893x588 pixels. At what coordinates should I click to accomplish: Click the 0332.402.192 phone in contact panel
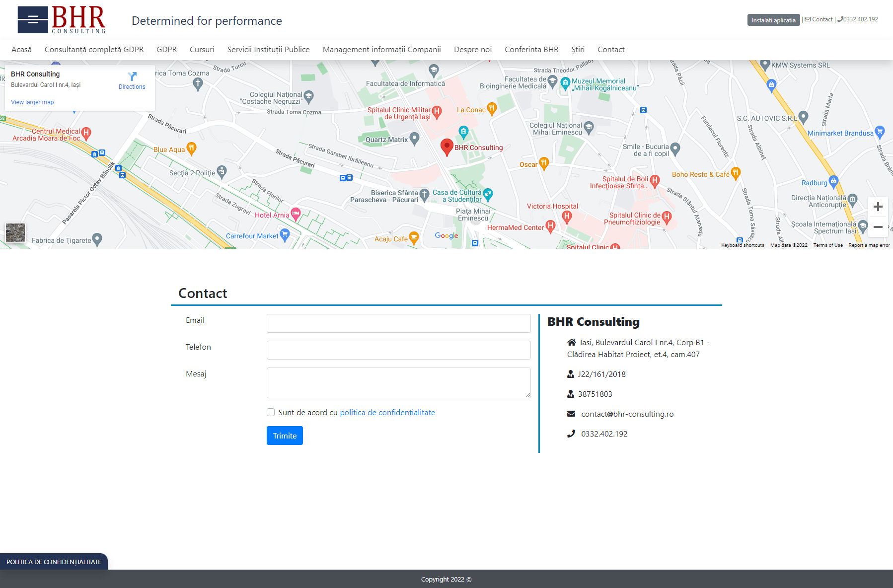[604, 434]
